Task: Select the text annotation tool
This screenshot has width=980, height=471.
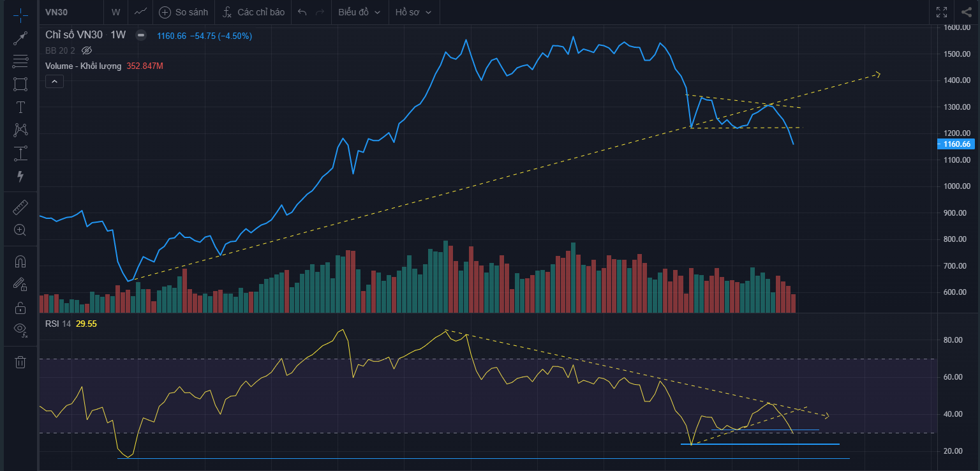Action: click(x=20, y=107)
